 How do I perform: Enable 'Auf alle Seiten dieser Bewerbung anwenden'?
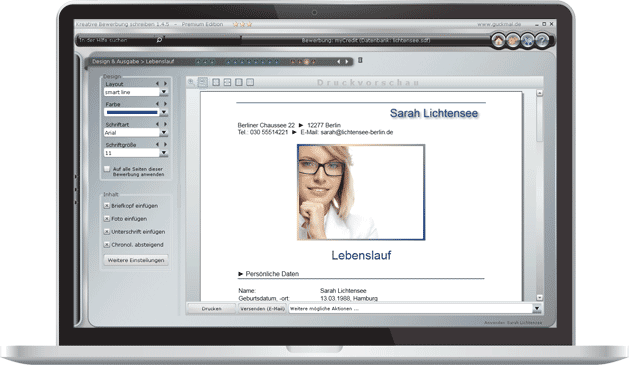(107, 169)
